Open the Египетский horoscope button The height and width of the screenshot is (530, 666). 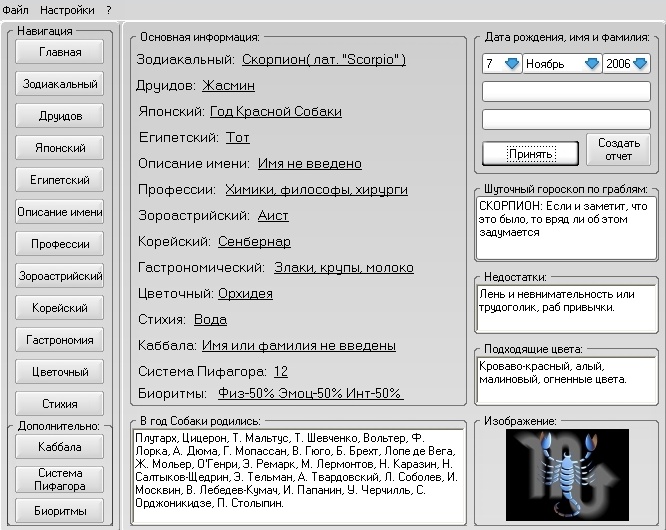point(59,180)
